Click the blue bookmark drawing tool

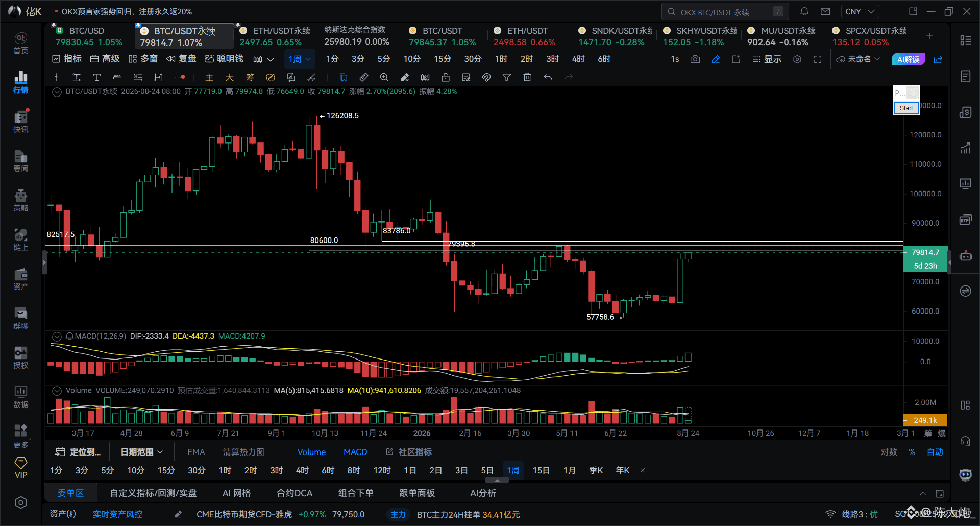pos(343,77)
